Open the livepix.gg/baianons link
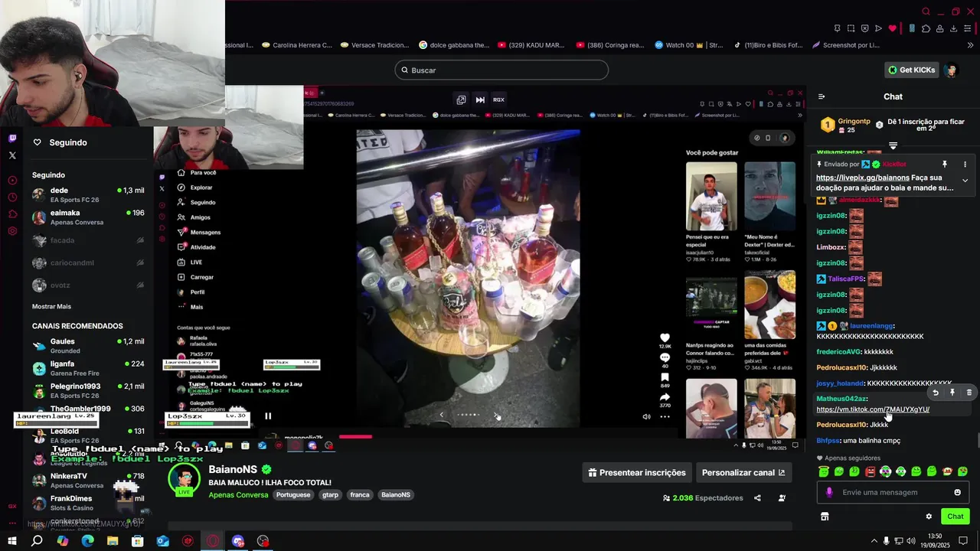This screenshot has width=980, height=551. [863, 178]
